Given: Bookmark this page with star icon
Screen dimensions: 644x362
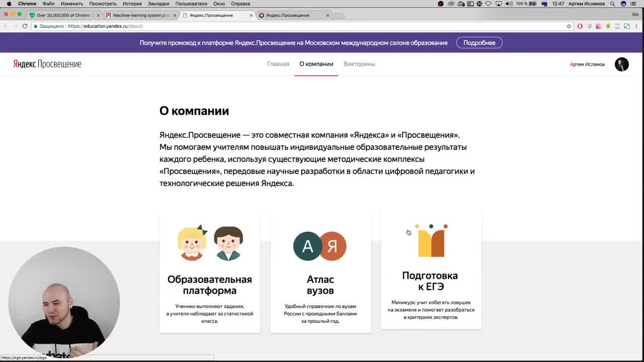Looking at the screenshot, I should [x=569, y=26].
